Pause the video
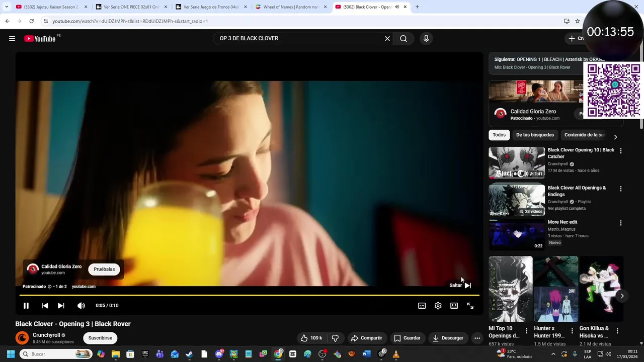Image resolution: width=644 pixels, height=362 pixels. tap(26, 306)
